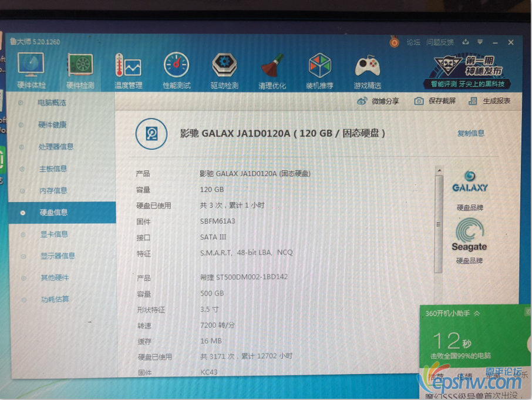This screenshot has width=532, height=400.
Task: Click the scroll-up arrow of disk list
Action: (x=439, y=170)
